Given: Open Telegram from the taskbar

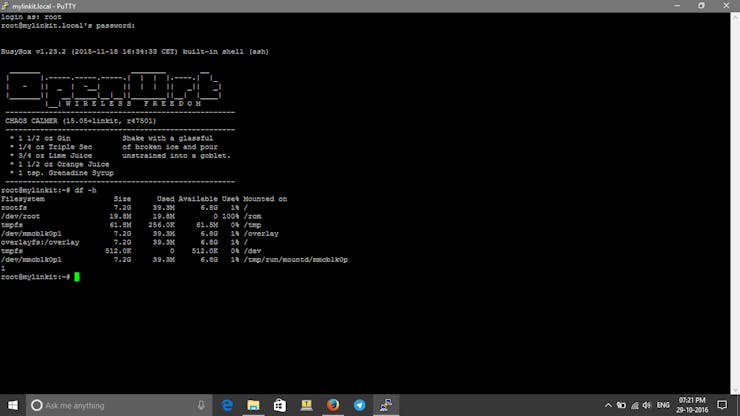Looking at the screenshot, I should click(359, 405).
